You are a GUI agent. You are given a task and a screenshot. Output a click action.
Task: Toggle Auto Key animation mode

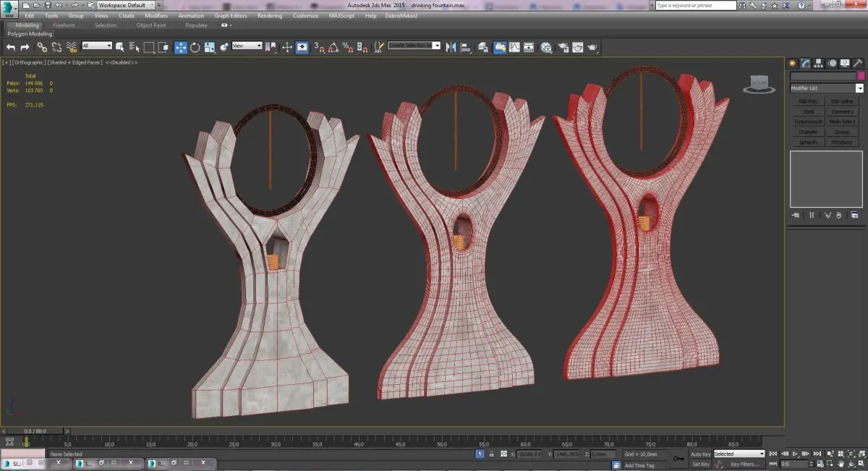[x=701, y=454]
